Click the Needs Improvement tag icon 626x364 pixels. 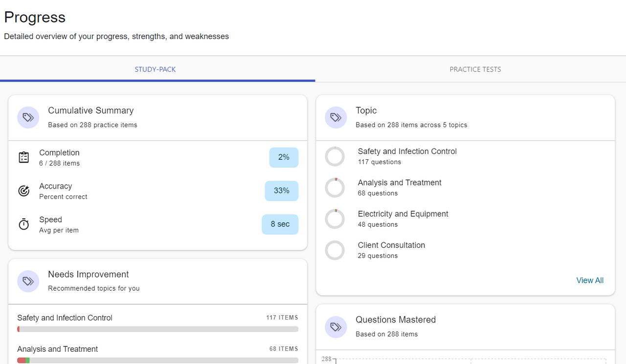(28, 281)
